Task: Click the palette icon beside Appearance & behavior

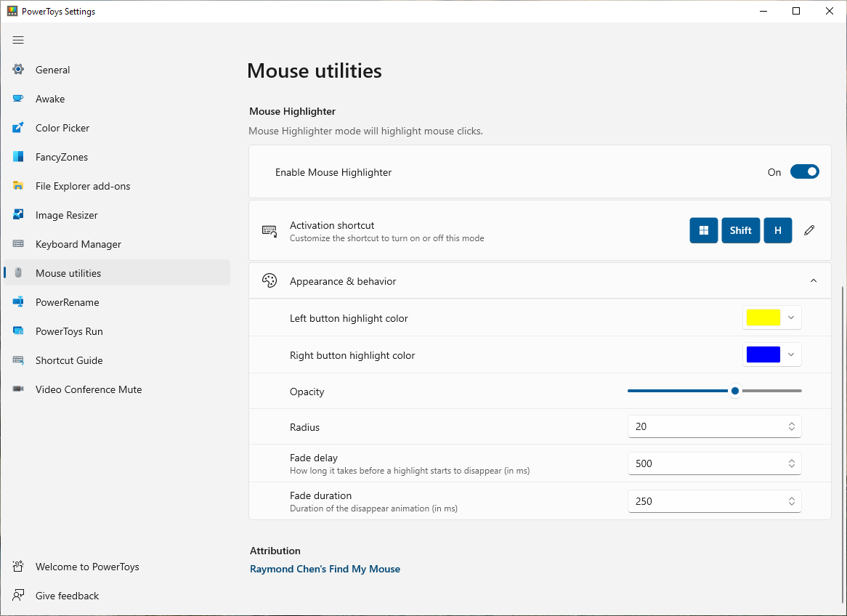Action: 269,280
